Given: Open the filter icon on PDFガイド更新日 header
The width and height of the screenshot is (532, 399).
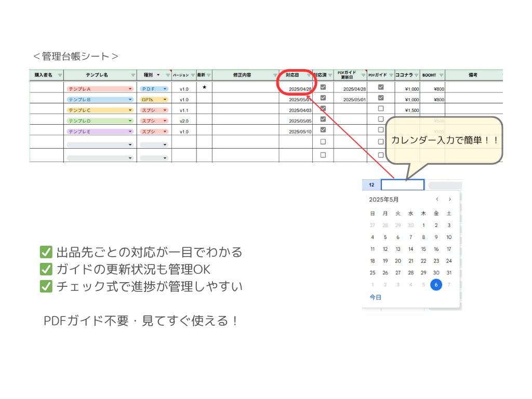Looking at the screenshot, I should 363,75.
